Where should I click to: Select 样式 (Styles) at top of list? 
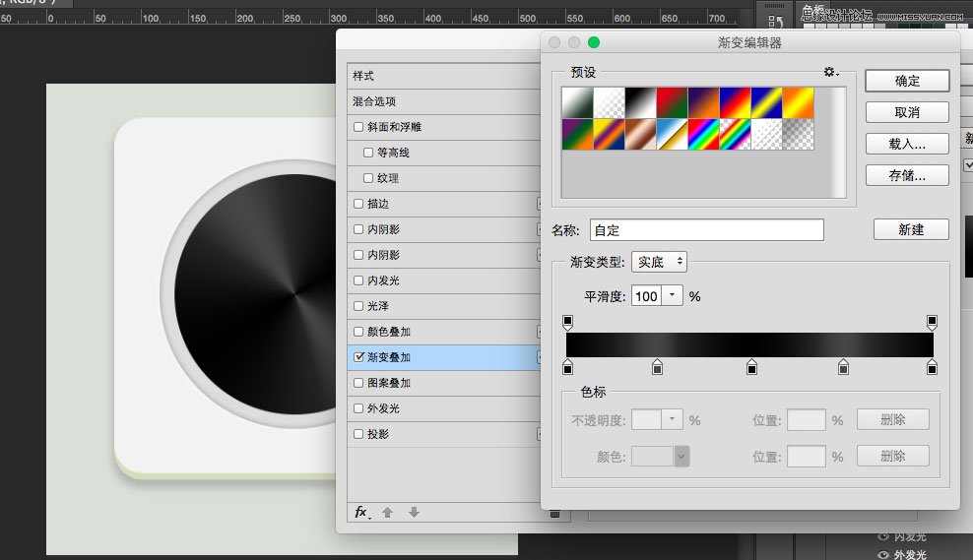tap(364, 76)
